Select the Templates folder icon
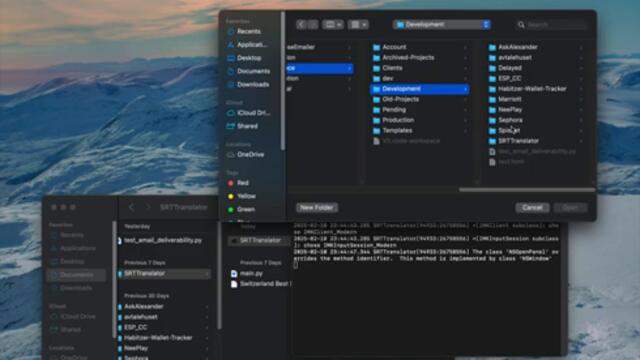Viewport: 640px width, 360px height. [376, 131]
